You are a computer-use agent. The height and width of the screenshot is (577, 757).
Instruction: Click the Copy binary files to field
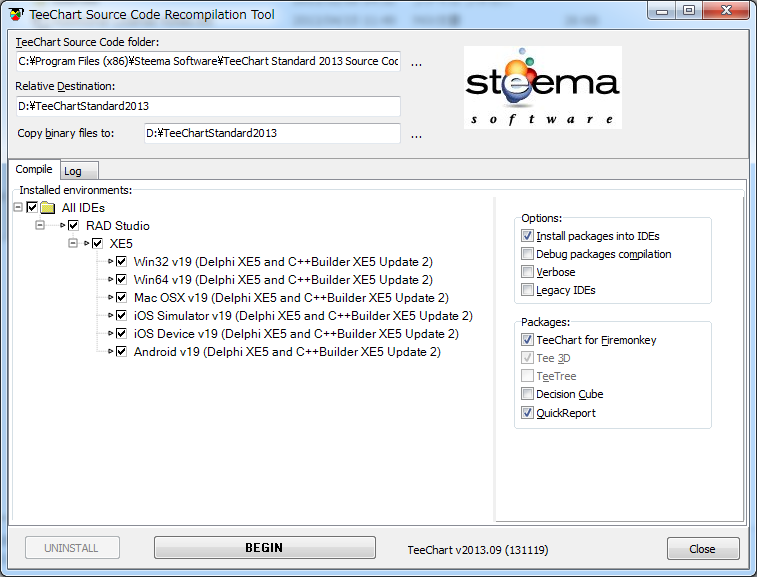[272, 133]
